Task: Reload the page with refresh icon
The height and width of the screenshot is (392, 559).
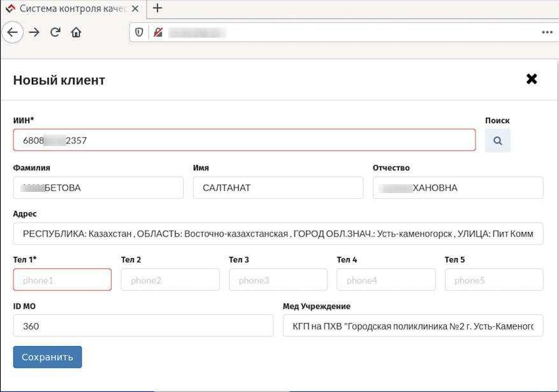Action: coord(55,33)
